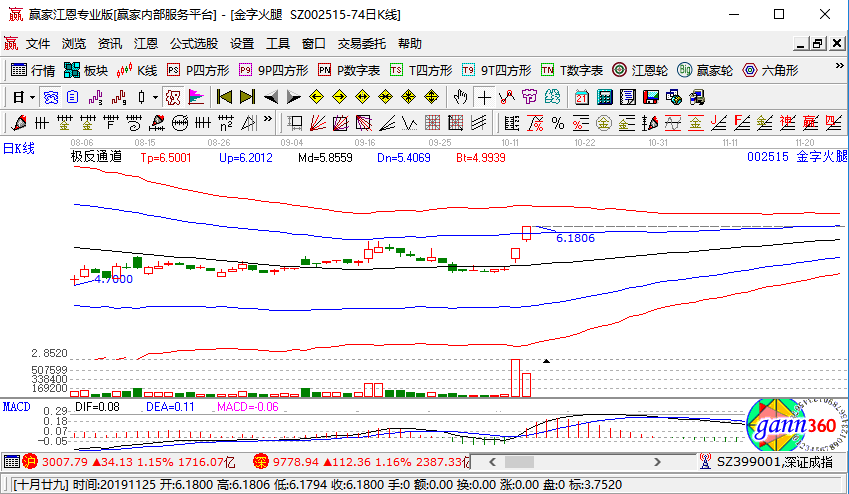Screen dimensions: 849x494
Task: Step forward with black right triangle
Action: point(293,98)
